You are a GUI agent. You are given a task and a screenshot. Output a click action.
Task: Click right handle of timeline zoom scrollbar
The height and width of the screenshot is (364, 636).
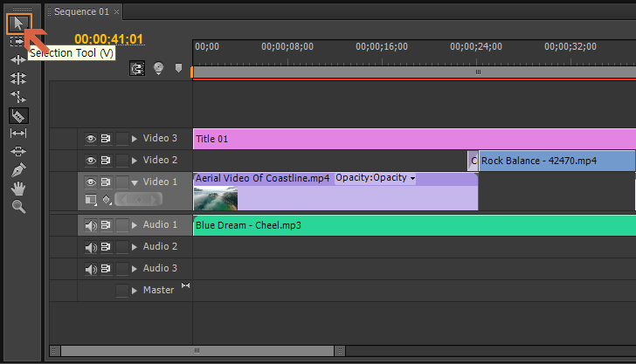[x=340, y=351]
